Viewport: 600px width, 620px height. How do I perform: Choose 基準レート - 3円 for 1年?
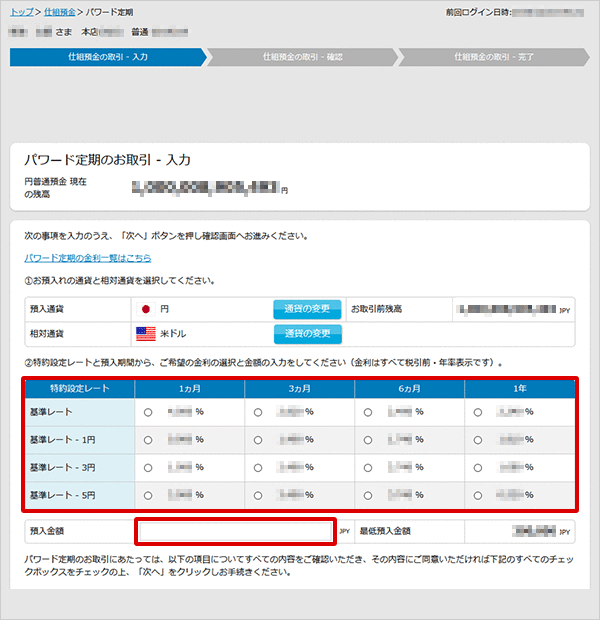(x=478, y=467)
